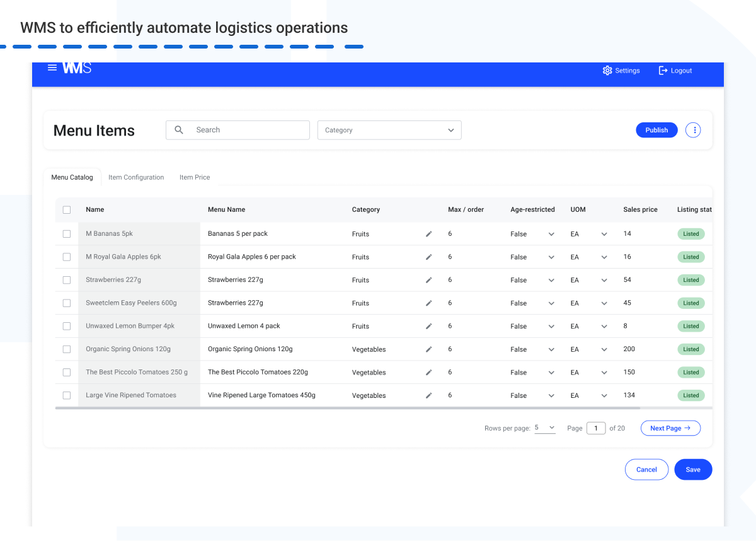756x541 pixels.
Task: Click the Logout icon
Action: [x=661, y=70]
